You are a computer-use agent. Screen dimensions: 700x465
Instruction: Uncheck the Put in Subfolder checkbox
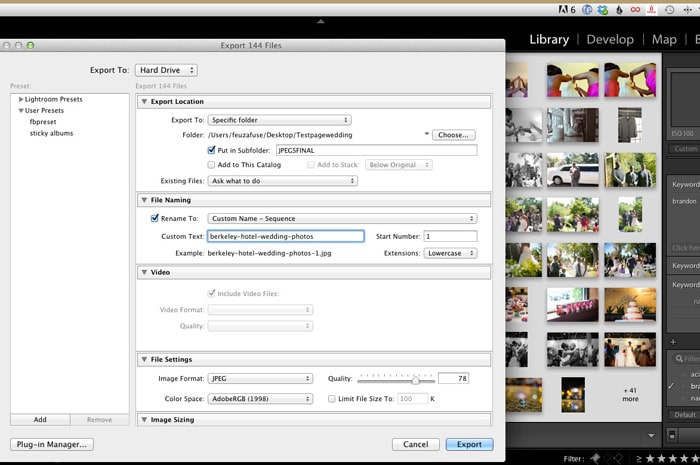(x=212, y=150)
